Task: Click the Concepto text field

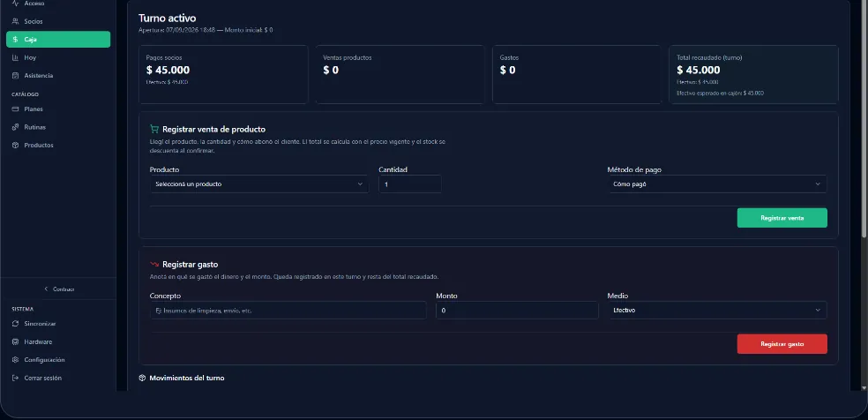Action: pos(288,310)
